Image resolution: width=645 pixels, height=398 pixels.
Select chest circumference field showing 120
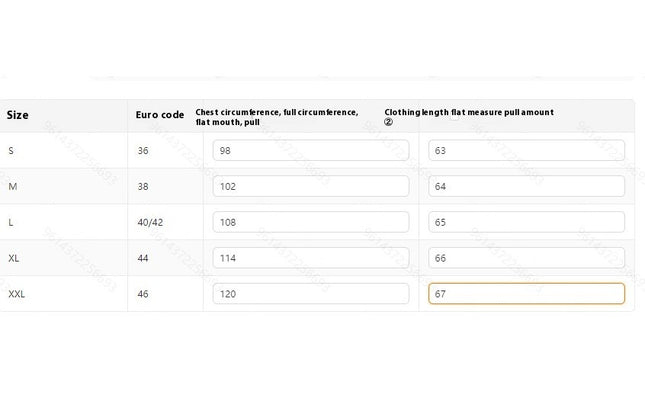311,294
